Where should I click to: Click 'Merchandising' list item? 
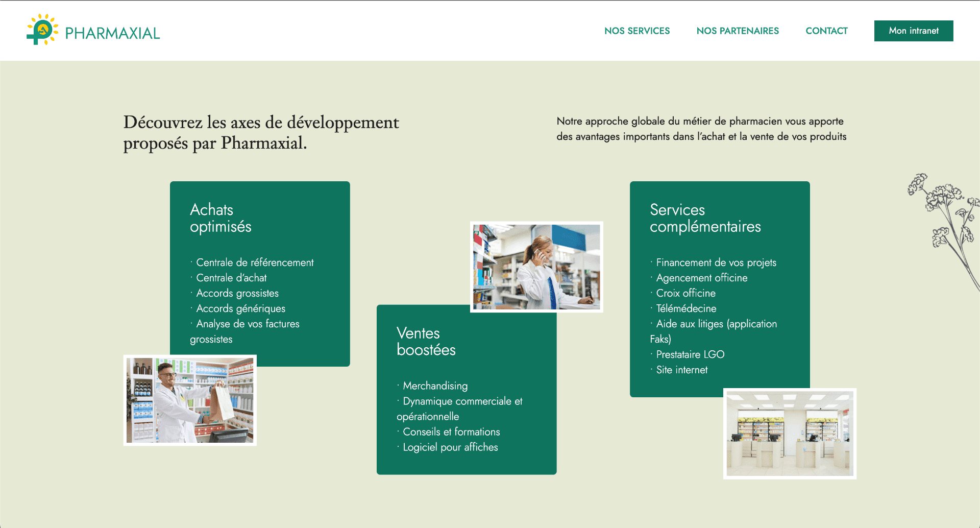point(435,386)
